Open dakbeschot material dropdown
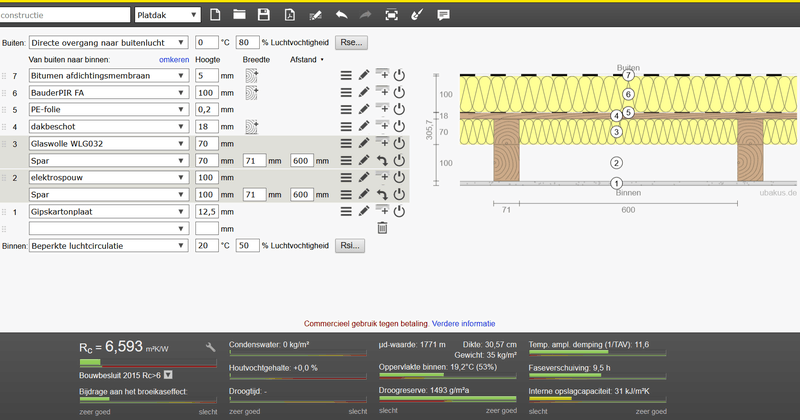The height and width of the screenshot is (420, 800). [108, 126]
